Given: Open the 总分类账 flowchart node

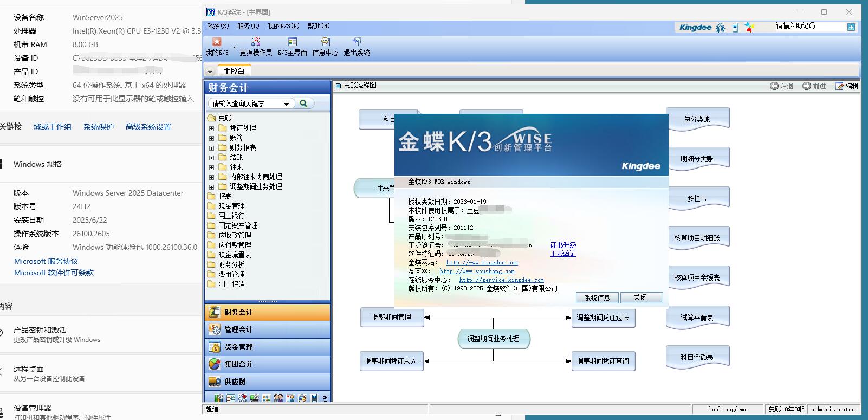Looking at the screenshot, I should (697, 119).
